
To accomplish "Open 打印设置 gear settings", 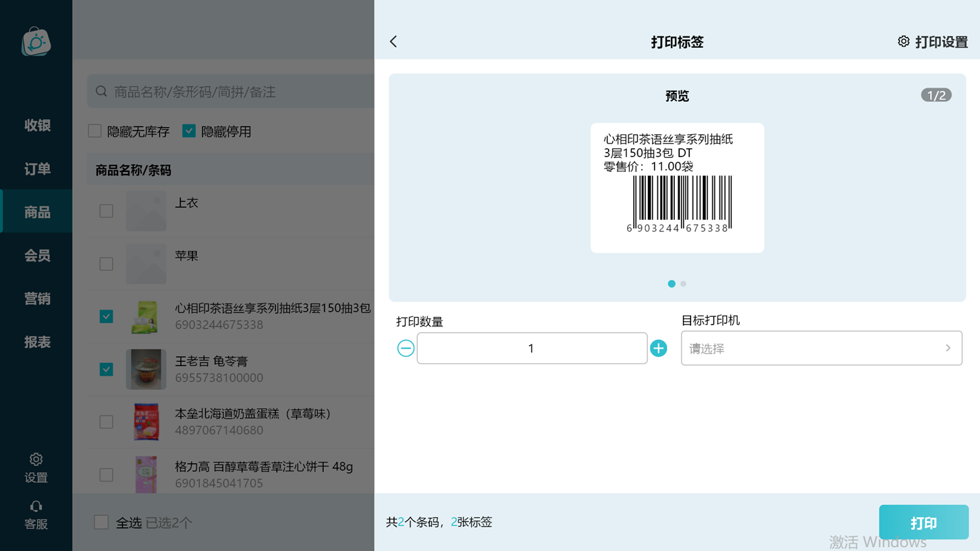I will 933,42.
